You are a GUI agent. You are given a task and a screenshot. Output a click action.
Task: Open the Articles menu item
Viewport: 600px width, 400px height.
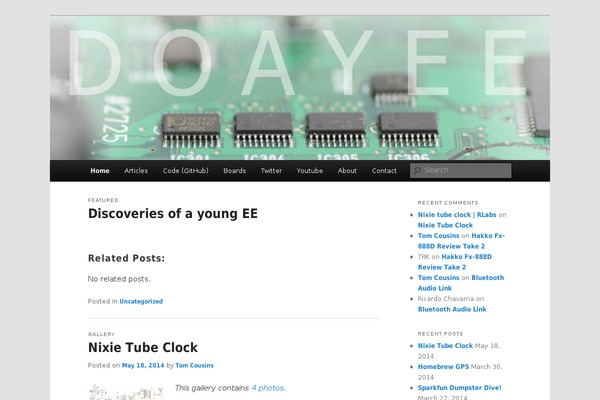[x=136, y=171]
